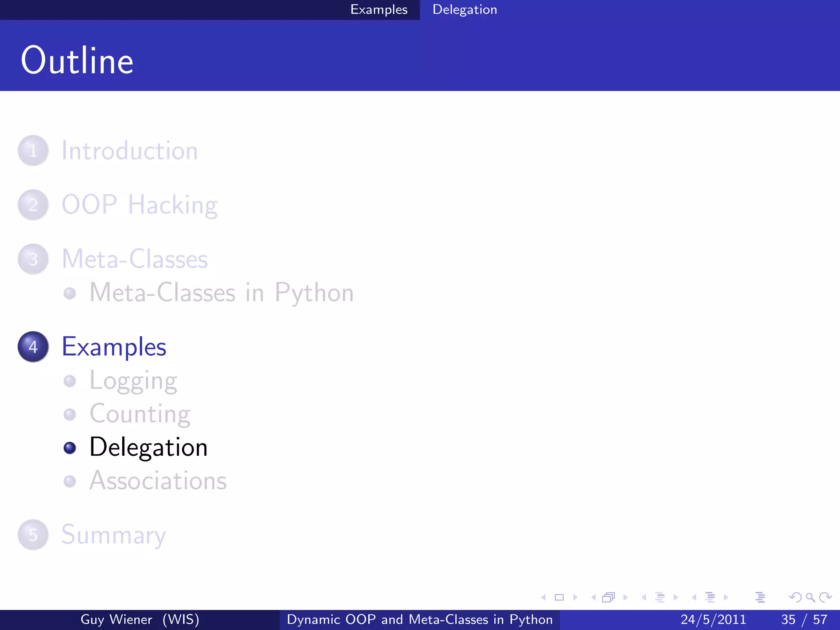Click the footer title Dynamic OOP and Meta-Classes in Python
840x630 pixels.
(x=420, y=619)
